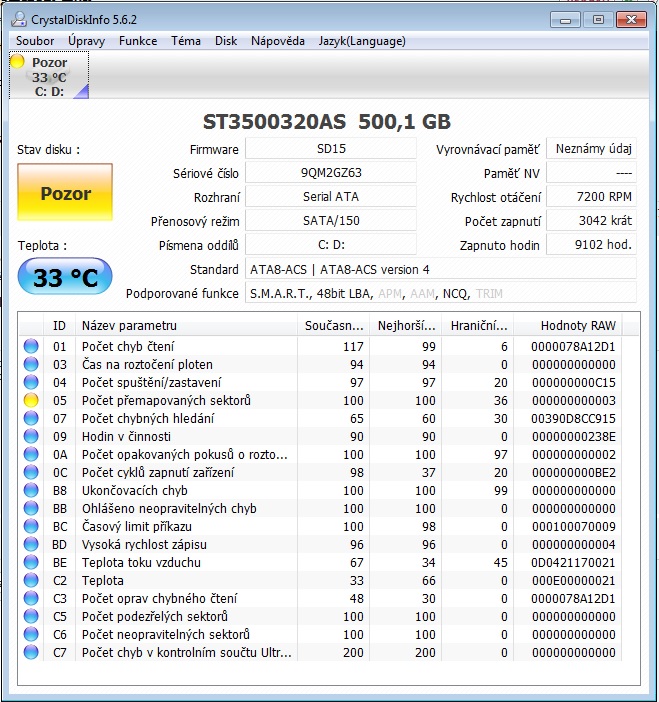
Task: Click the blue status icon for row C2
Action: tap(31, 580)
